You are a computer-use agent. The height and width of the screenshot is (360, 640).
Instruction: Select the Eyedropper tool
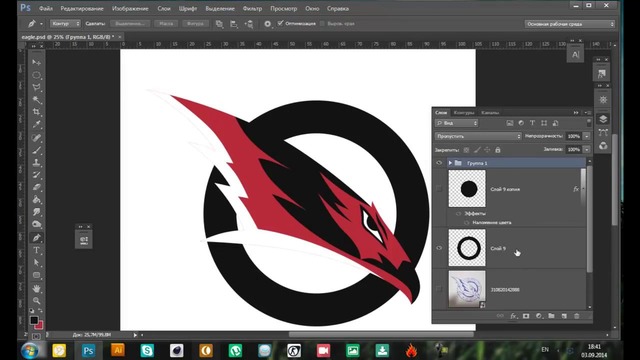36,124
